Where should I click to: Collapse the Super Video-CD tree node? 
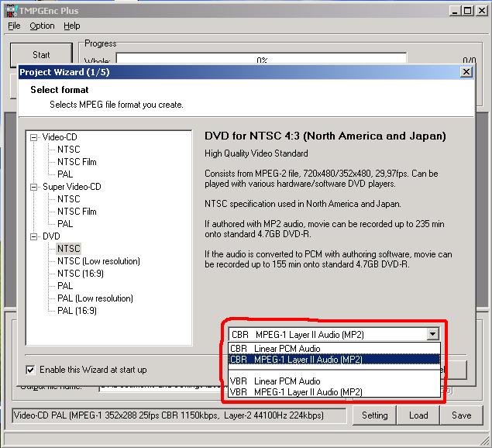(x=33, y=187)
